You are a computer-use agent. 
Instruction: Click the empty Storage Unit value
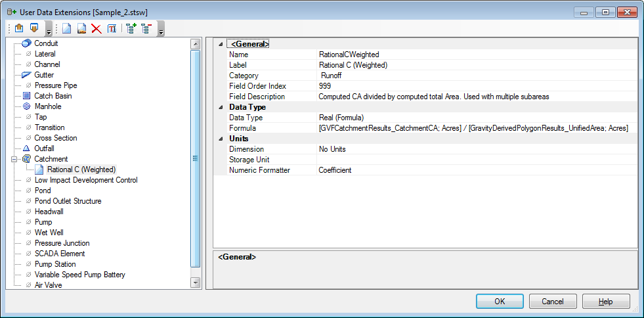(x=477, y=160)
